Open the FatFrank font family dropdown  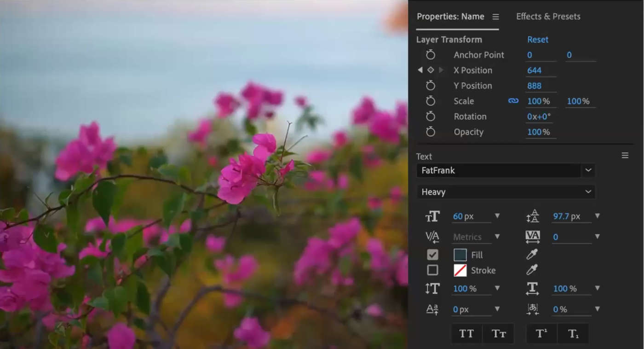(x=588, y=170)
